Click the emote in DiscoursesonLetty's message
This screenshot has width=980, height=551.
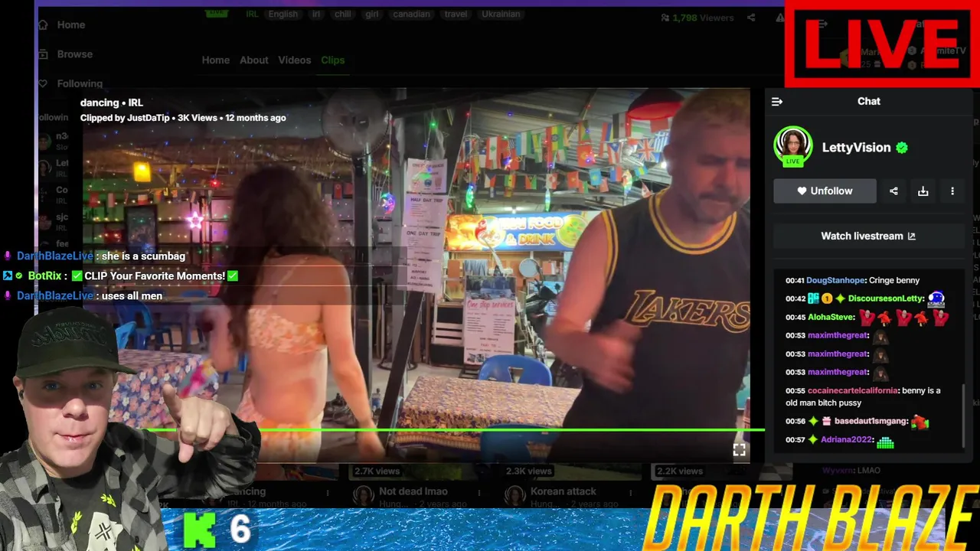936,299
